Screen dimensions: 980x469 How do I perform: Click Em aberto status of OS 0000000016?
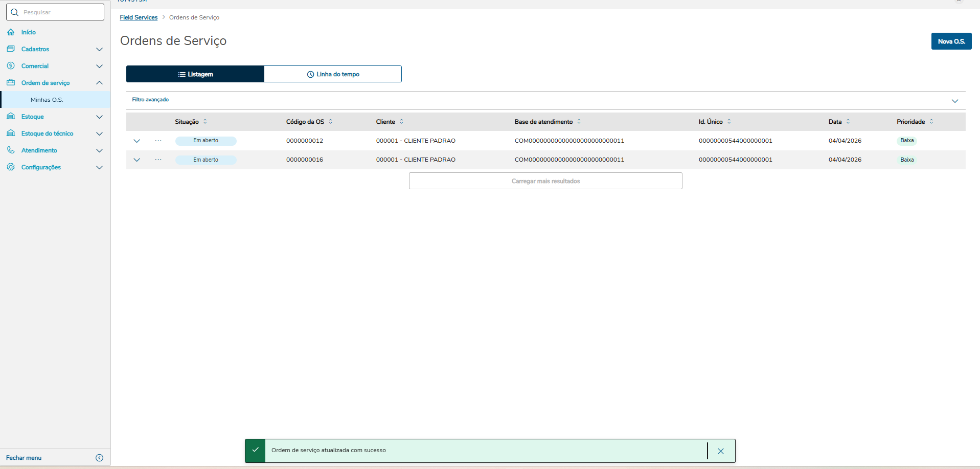point(206,160)
